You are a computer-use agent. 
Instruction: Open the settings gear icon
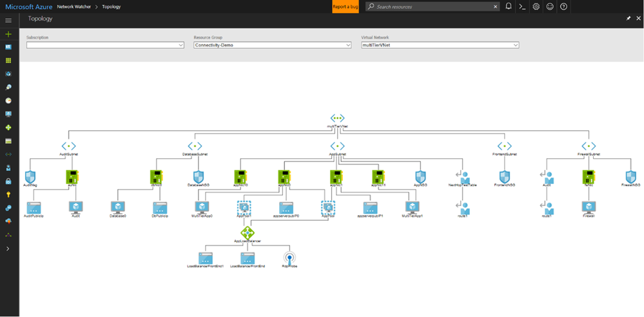tap(536, 6)
